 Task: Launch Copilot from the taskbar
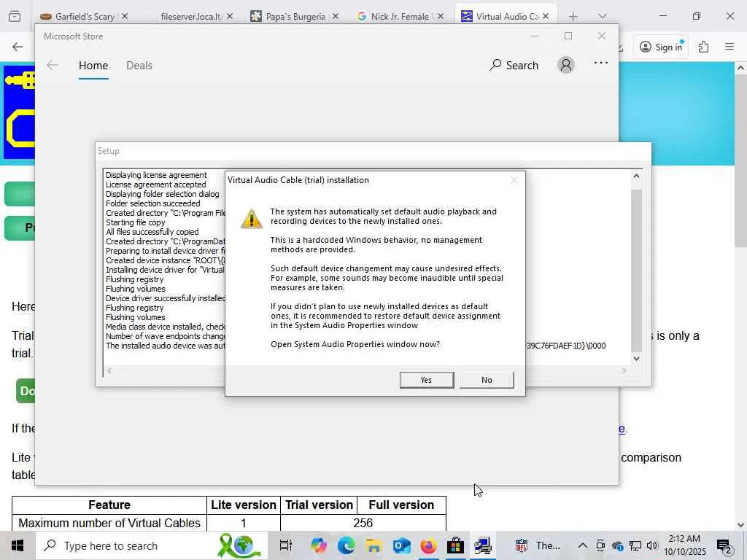click(x=318, y=545)
